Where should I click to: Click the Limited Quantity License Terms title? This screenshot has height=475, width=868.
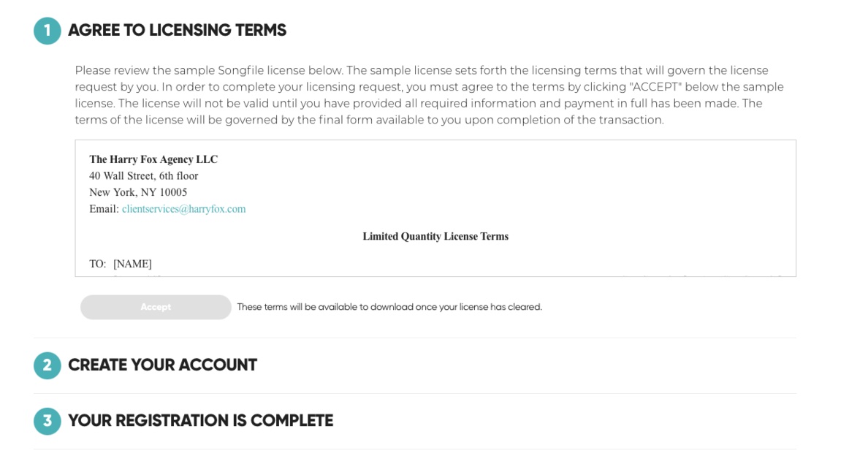coord(435,237)
